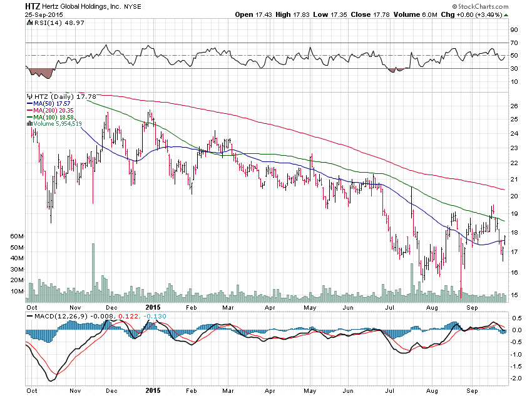Screen dimensions: 532x396
Task: Click the Mar label under the MACD panel
Action: (x=228, y=390)
